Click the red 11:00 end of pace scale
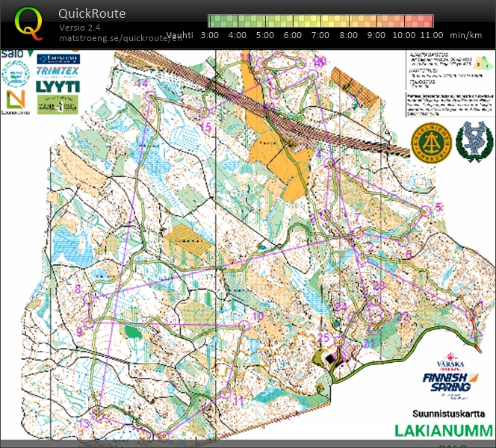The image size is (496, 448). (x=426, y=20)
